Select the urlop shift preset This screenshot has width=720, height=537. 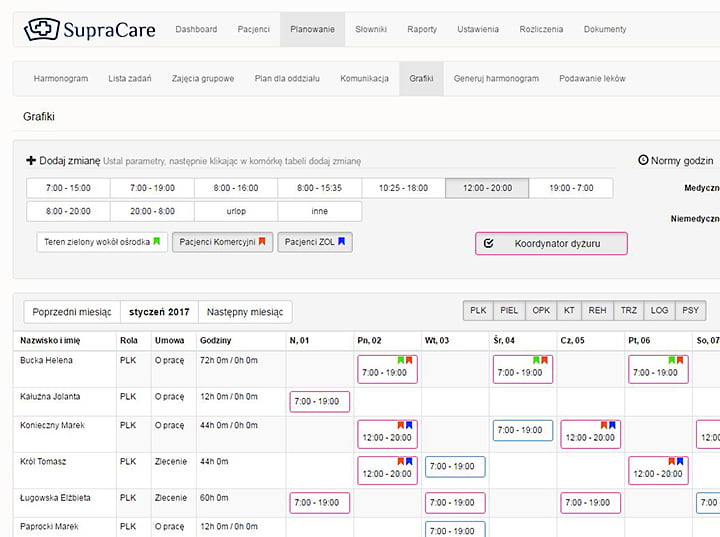click(x=236, y=211)
